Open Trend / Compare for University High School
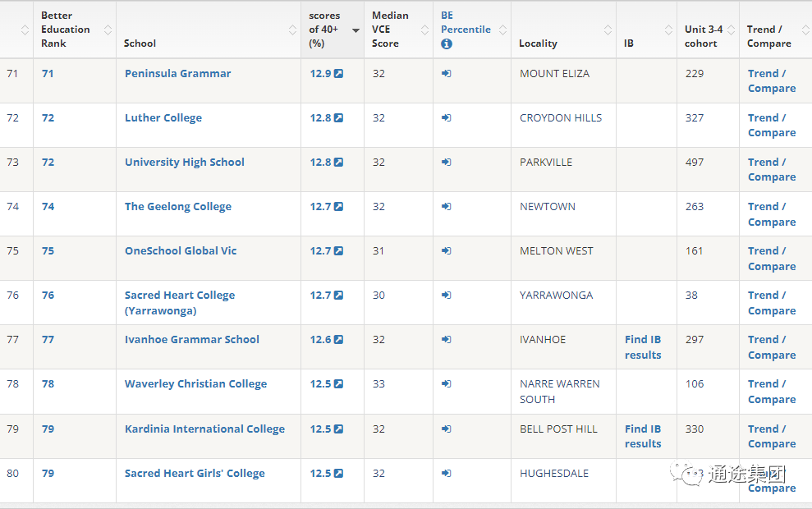 tap(772, 170)
